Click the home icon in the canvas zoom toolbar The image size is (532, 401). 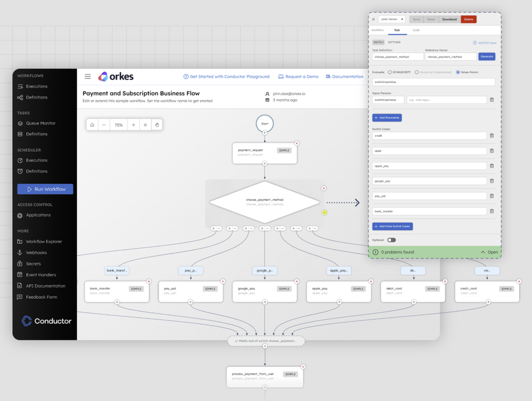(x=92, y=125)
